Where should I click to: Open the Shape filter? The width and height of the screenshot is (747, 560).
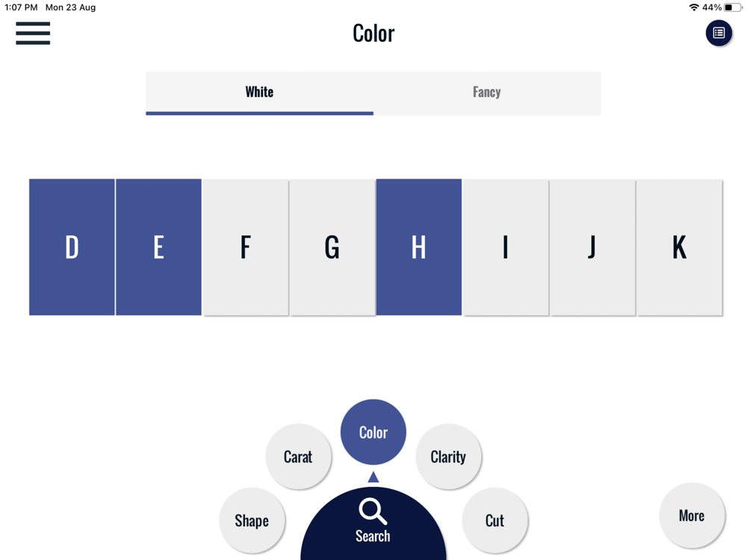point(252,520)
